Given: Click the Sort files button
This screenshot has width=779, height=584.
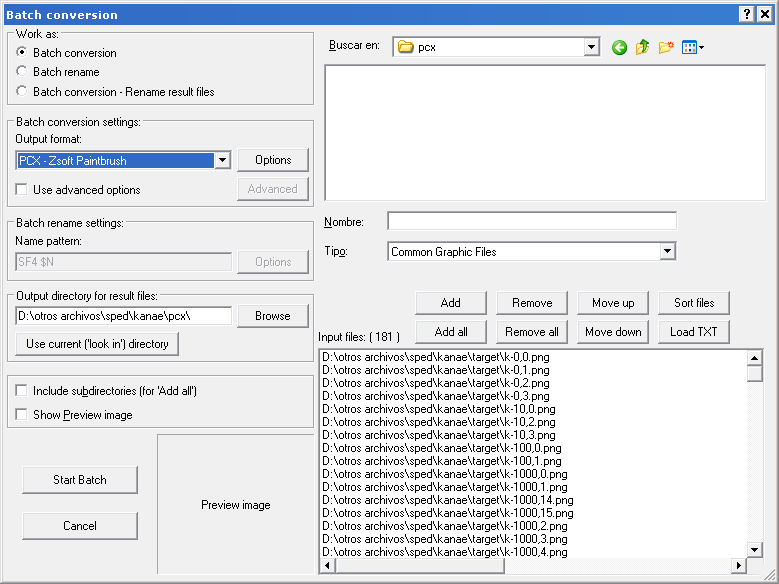Looking at the screenshot, I should pyautogui.click(x=694, y=303).
